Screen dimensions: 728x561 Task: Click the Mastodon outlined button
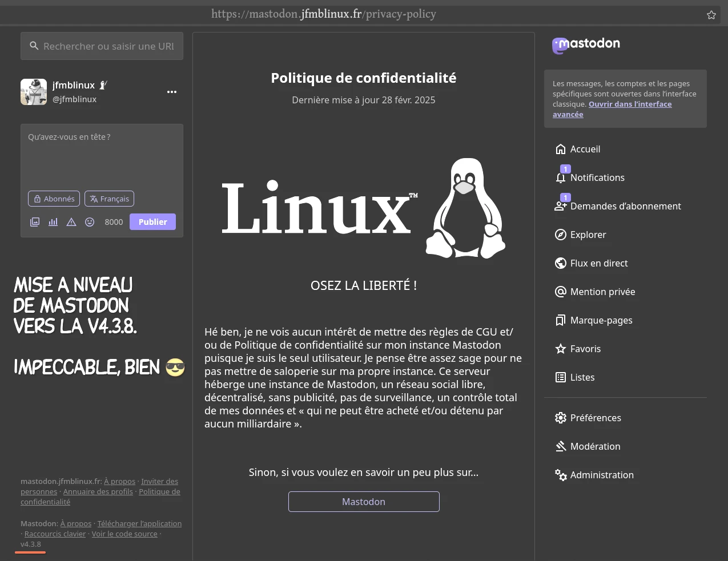(364, 502)
